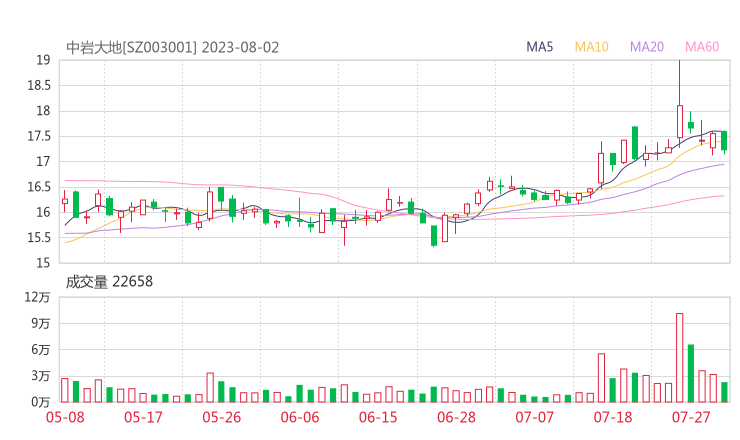The width and height of the screenshot is (740, 440).
Task: Click the 12万 volume axis label
Action: click(x=37, y=297)
